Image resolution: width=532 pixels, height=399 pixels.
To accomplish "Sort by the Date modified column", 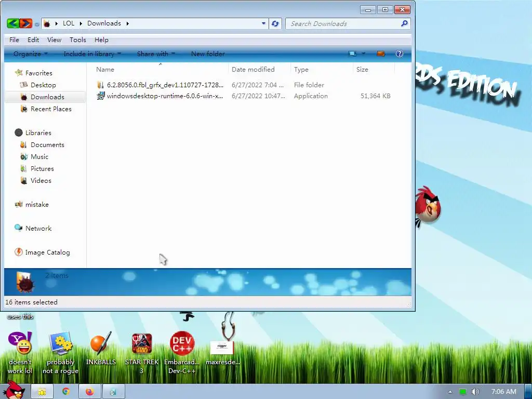I will (260, 69).
